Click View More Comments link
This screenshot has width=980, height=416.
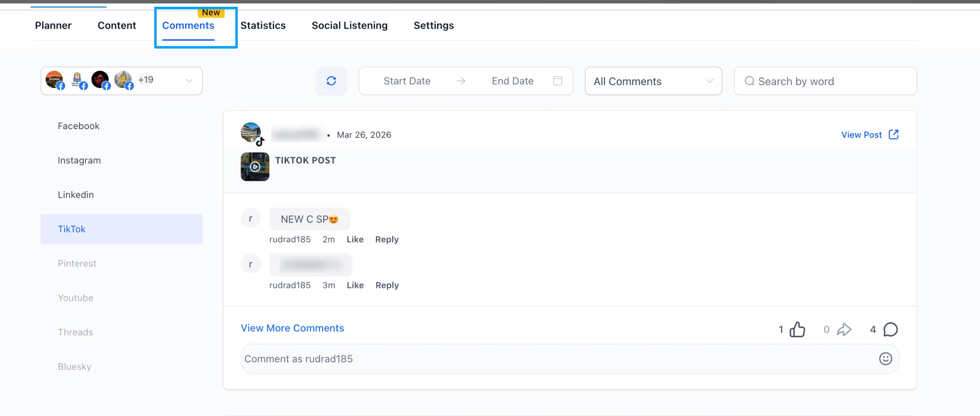coord(292,328)
